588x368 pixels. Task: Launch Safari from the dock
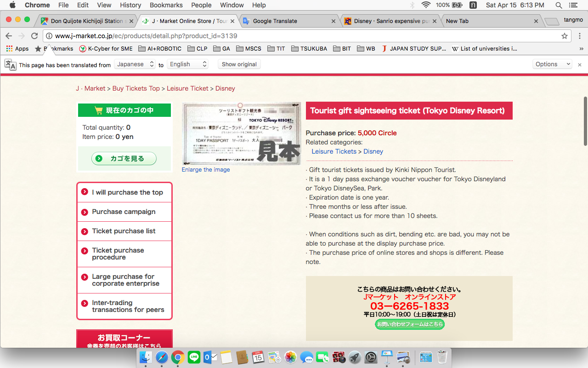[x=162, y=357]
